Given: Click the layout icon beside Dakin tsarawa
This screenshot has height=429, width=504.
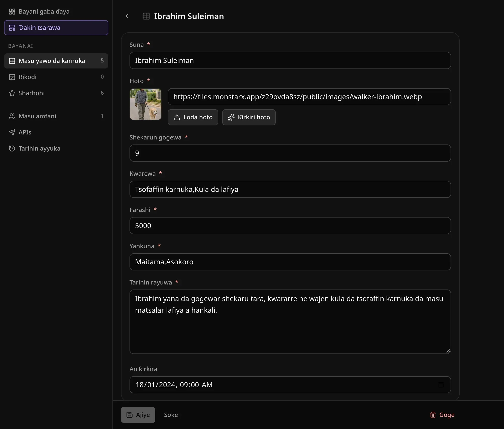Looking at the screenshot, I should [12, 28].
